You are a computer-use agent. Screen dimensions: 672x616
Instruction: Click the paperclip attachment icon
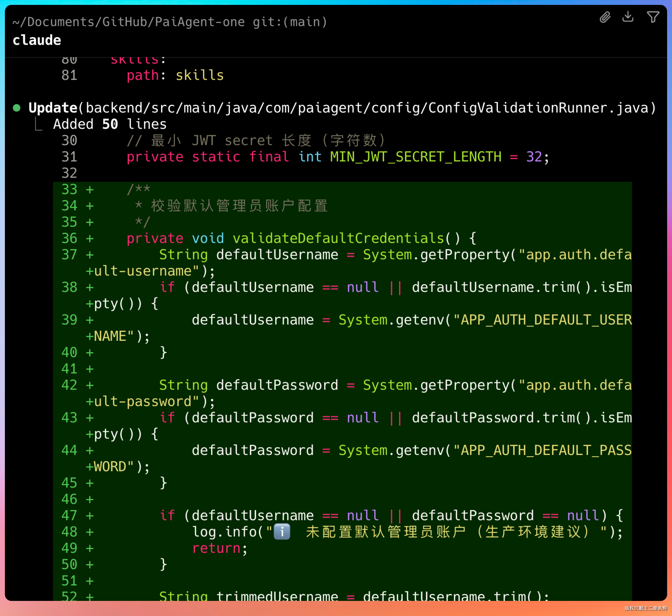[x=605, y=17]
